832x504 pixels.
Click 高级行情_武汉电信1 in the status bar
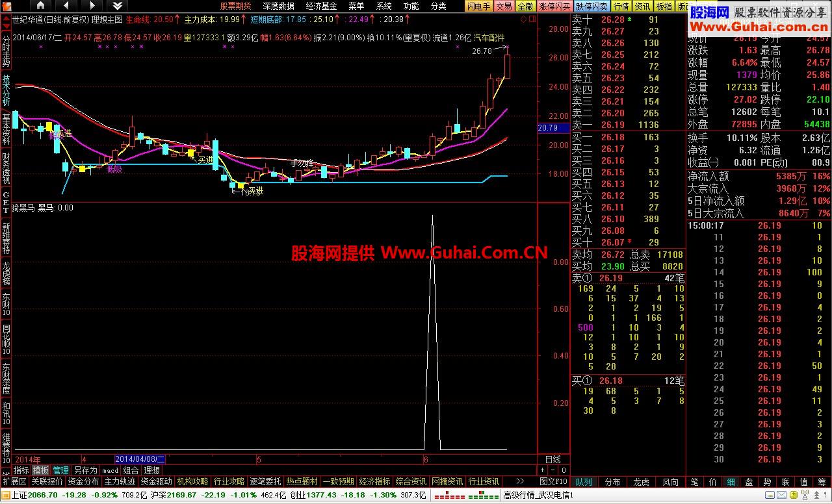point(539,495)
